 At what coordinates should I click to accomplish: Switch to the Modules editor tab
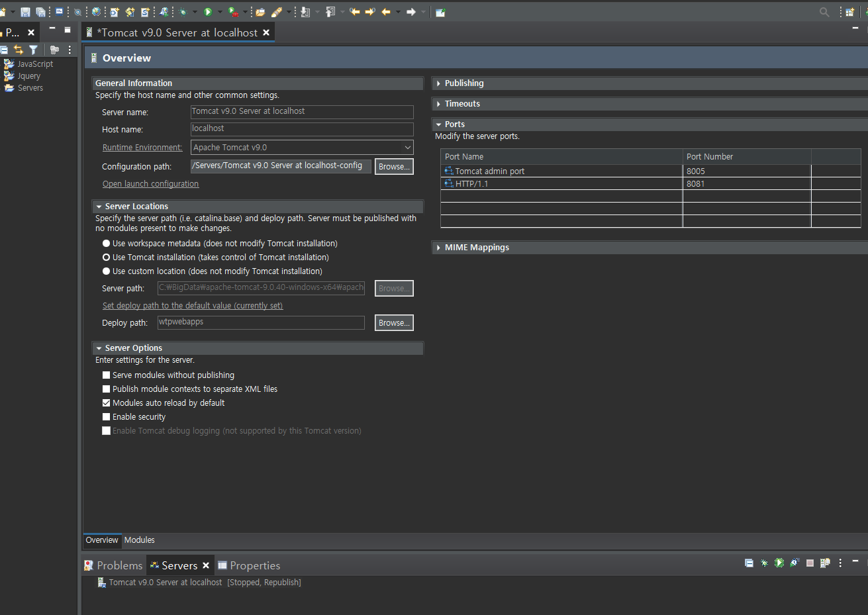pos(139,540)
